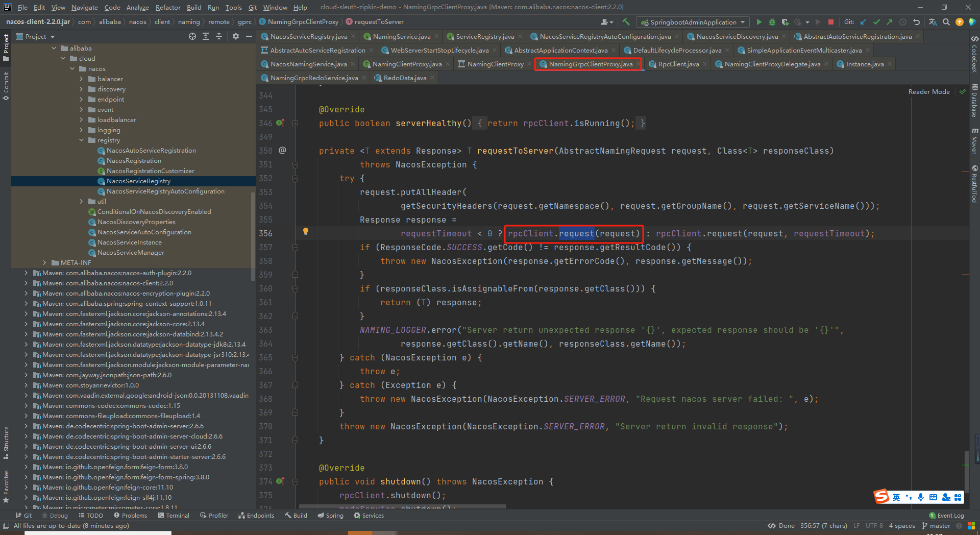This screenshot has height=535, width=980.
Task: Open the Analyze menu
Action: [x=137, y=7]
